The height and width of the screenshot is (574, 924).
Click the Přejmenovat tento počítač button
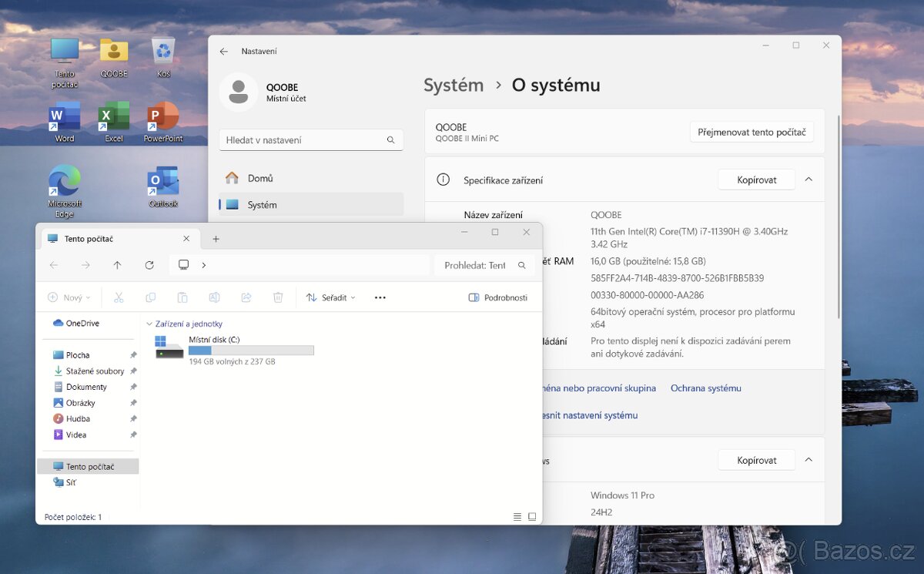pos(752,132)
